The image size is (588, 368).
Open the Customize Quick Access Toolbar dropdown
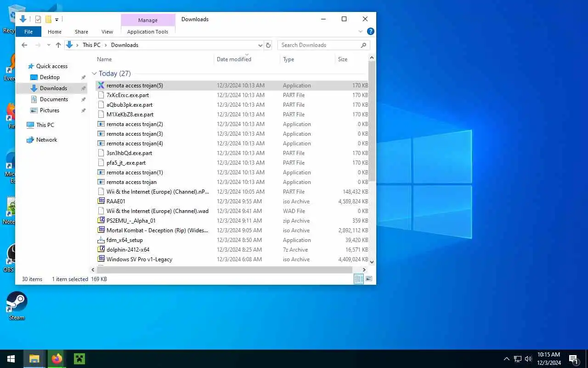coord(57,19)
